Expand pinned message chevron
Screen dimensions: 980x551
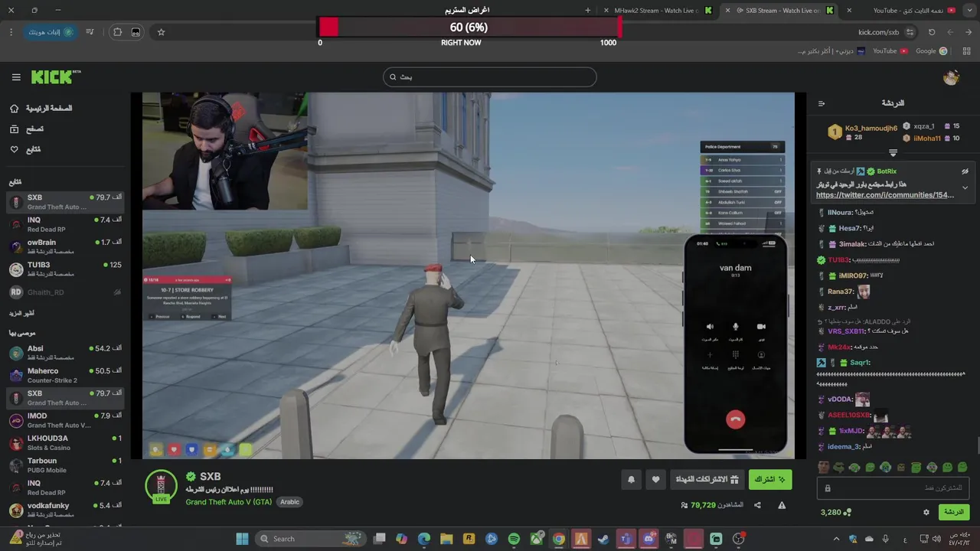965,187
